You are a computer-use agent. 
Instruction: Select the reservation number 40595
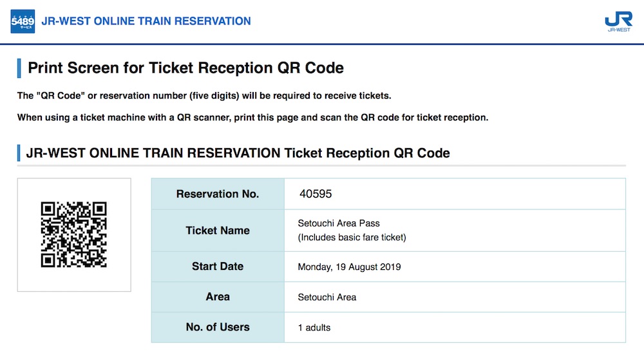tap(316, 194)
